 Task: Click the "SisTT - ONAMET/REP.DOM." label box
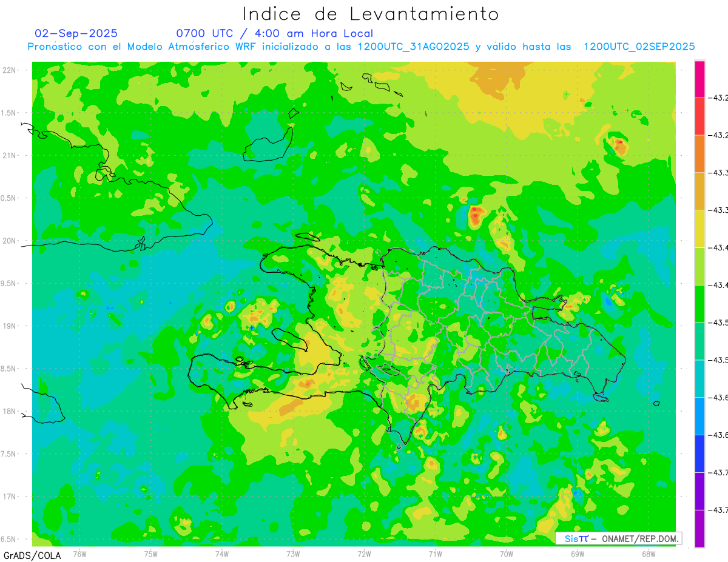coord(619,538)
